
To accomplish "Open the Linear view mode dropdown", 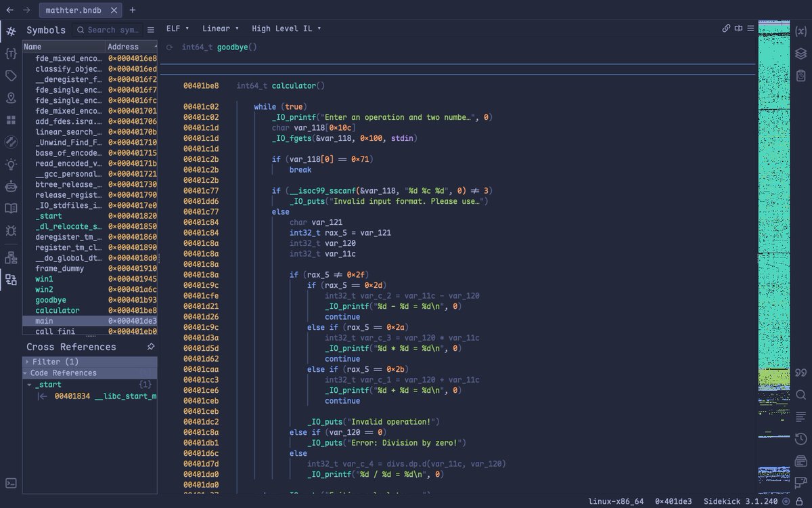I will (x=221, y=28).
